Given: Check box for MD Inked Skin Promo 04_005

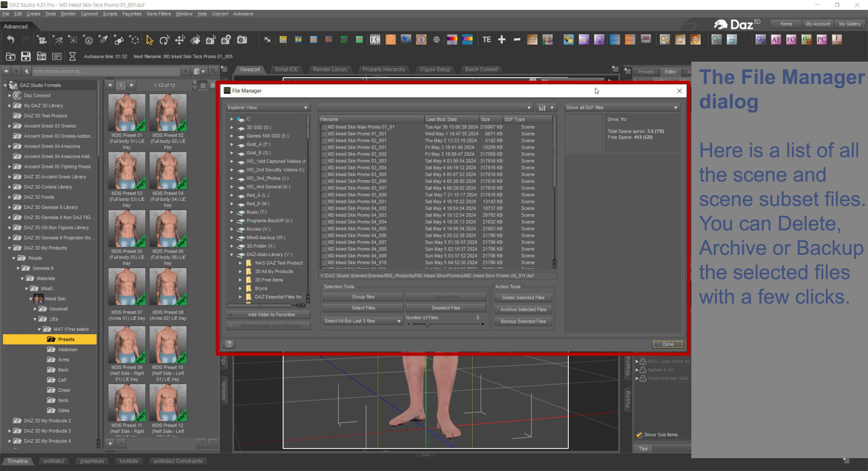Looking at the screenshot, I should tap(323, 229).
